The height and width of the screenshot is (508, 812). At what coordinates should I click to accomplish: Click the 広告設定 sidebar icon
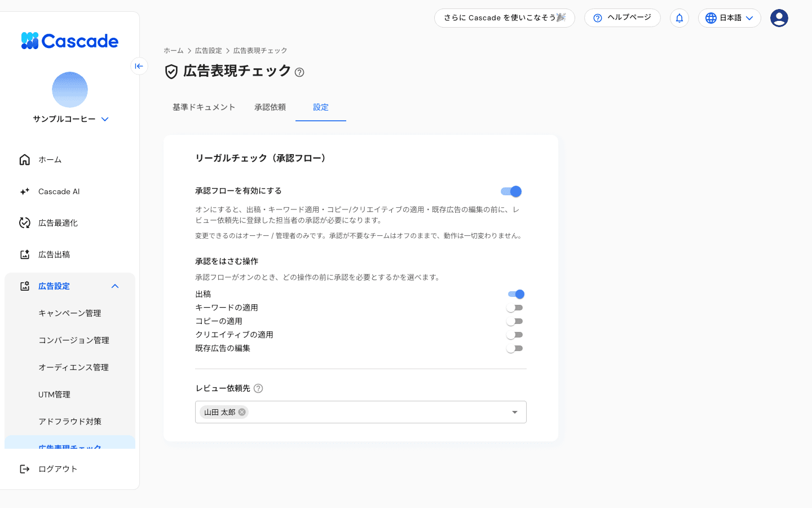[25, 286]
